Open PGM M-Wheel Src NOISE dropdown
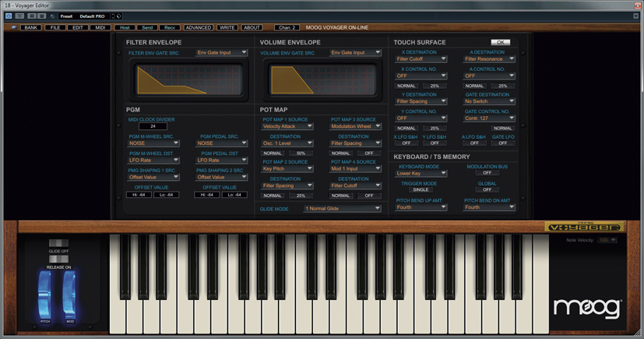The image size is (644, 339). point(153,143)
